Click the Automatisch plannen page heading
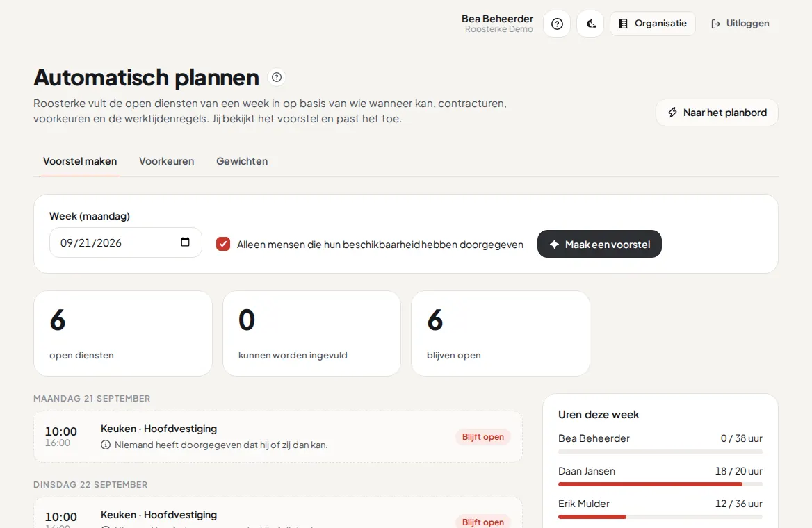 (x=147, y=78)
